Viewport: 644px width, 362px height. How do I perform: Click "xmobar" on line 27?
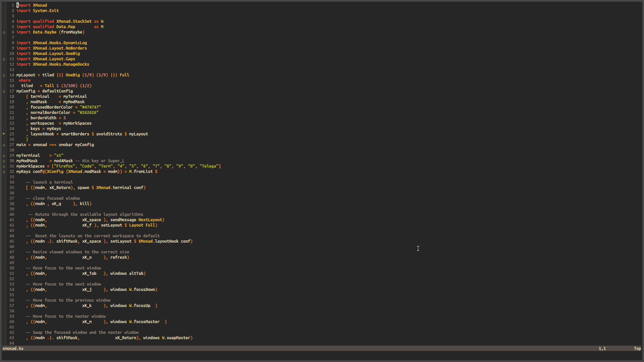(x=66, y=145)
